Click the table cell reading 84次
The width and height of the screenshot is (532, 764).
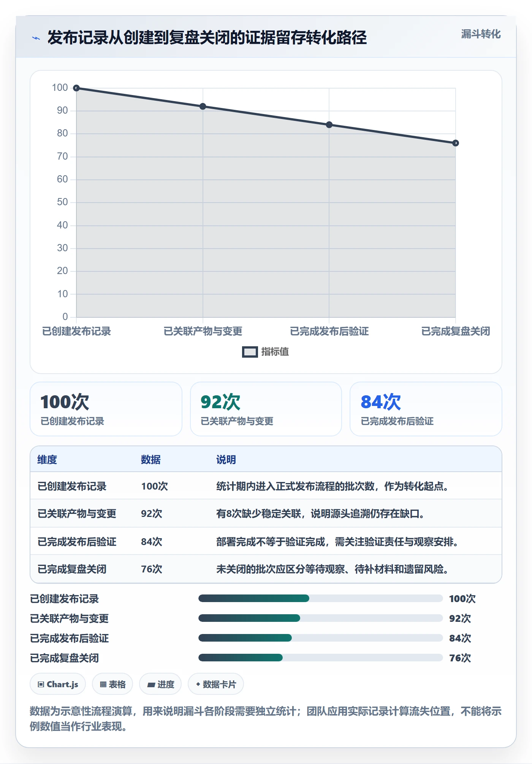coord(152,542)
